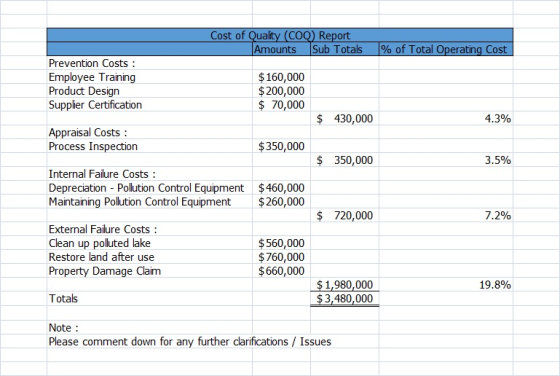This screenshot has width=560, height=376.
Task: Select the External Failure Costs heading
Action: coord(103,229)
